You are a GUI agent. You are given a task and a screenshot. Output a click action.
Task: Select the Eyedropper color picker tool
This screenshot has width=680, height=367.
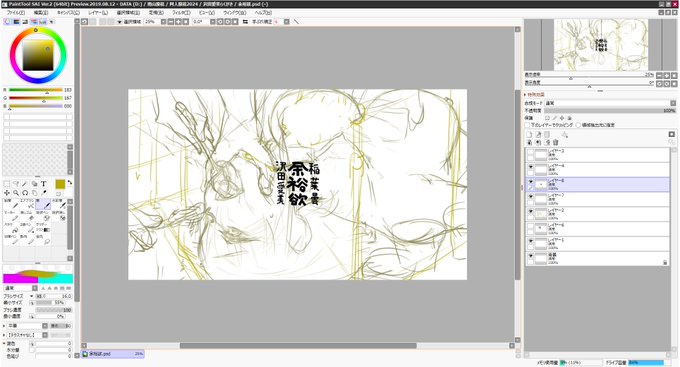pos(43,193)
